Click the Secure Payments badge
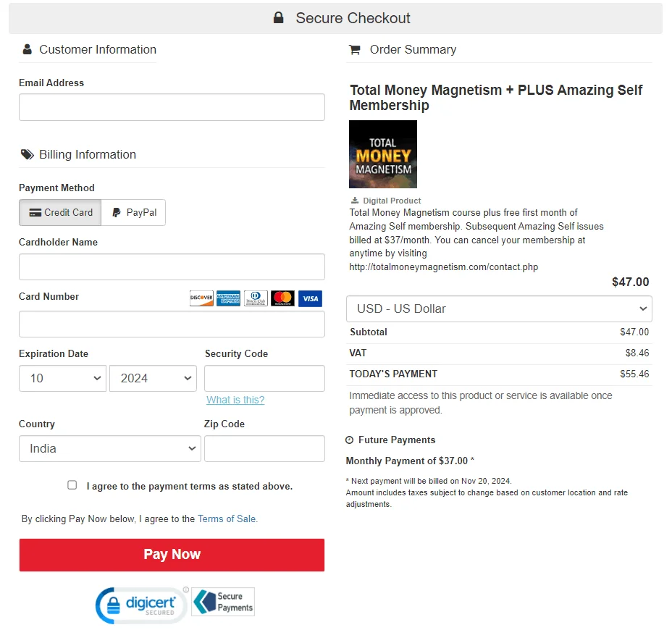This screenshot has height=638, width=672. point(223,602)
